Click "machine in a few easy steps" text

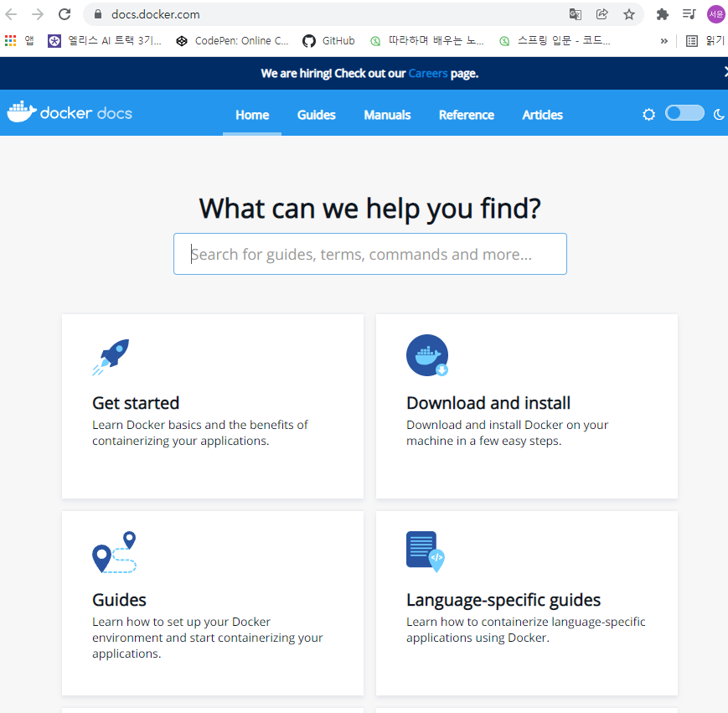point(483,441)
